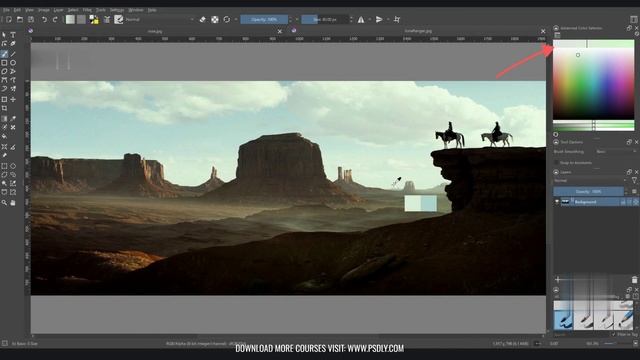The width and height of the screenshot is (640, 360).
Task: Open the brush editor settings
Action: [107, 19]
